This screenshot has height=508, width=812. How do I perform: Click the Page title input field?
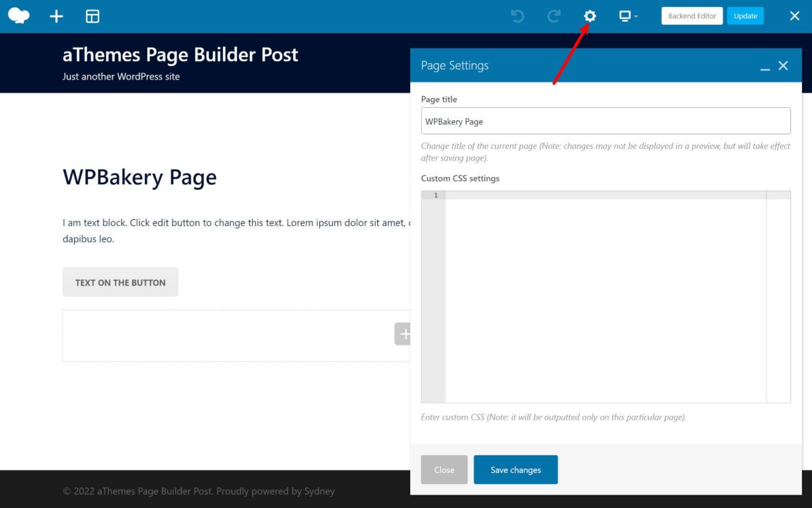[x=606, y=121]
